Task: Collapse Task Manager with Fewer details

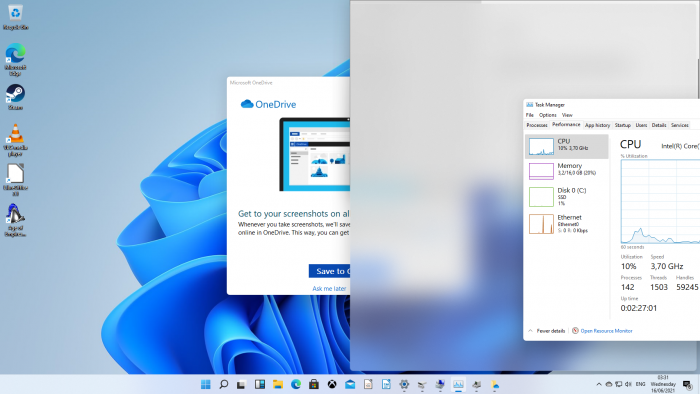Action: tap(546, 331)
